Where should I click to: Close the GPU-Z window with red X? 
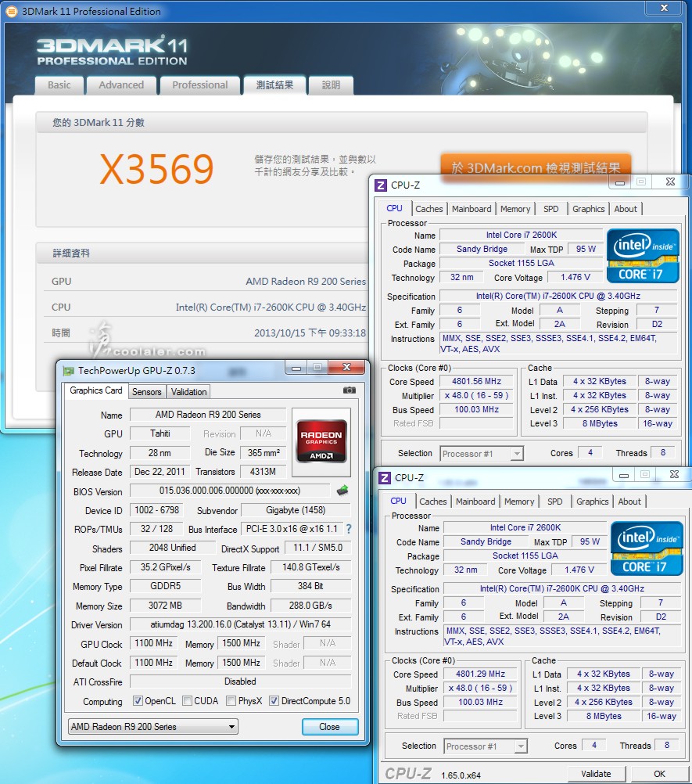(346, 368)
